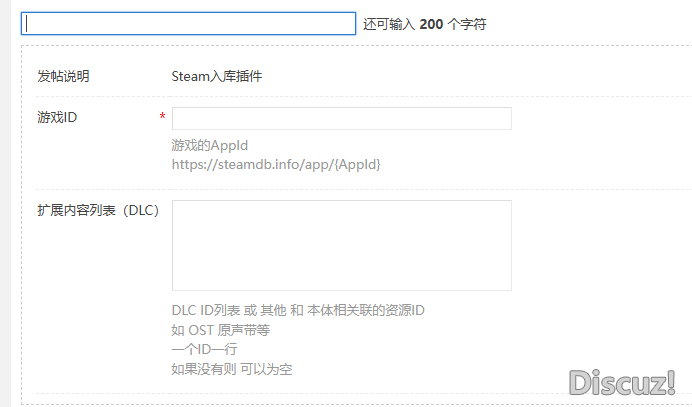Select the Steam入库插件 description text
692x407 pixels.
coord(217,76)
